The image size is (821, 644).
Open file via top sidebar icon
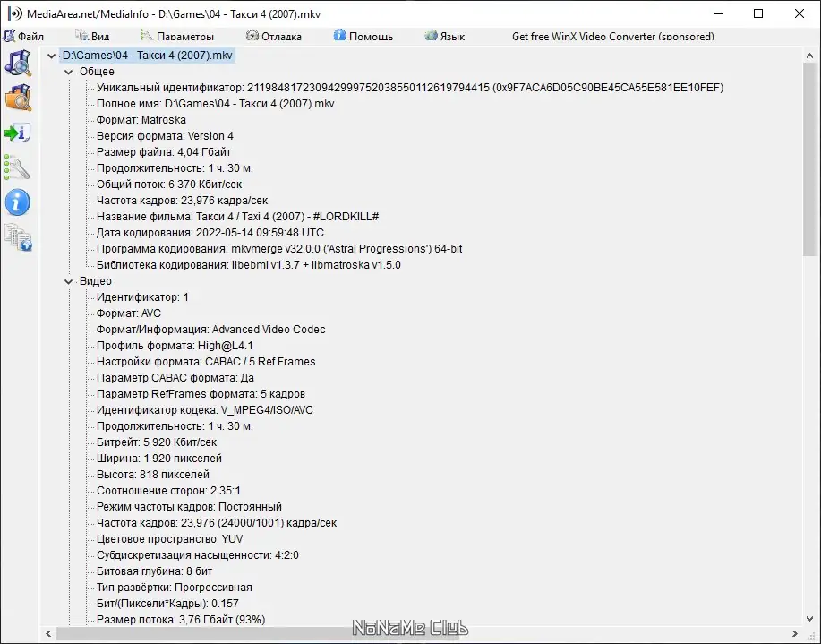coord(18,63)
